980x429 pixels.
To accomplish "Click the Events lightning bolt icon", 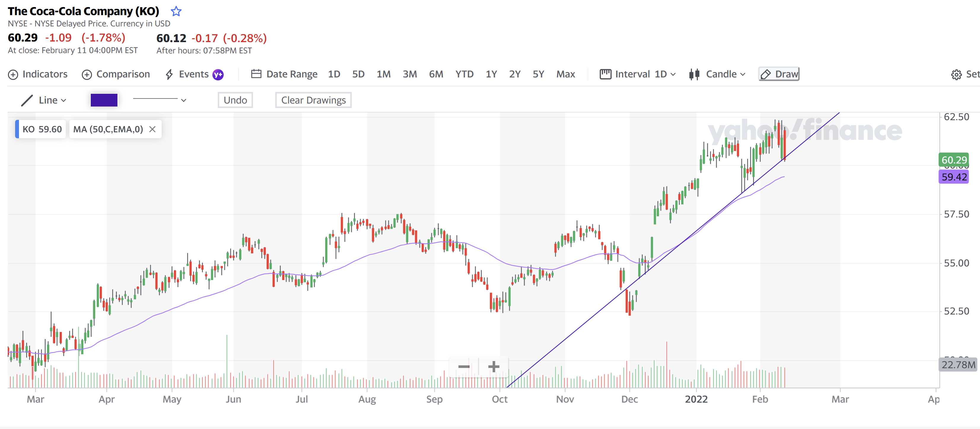I will point(169,74).
